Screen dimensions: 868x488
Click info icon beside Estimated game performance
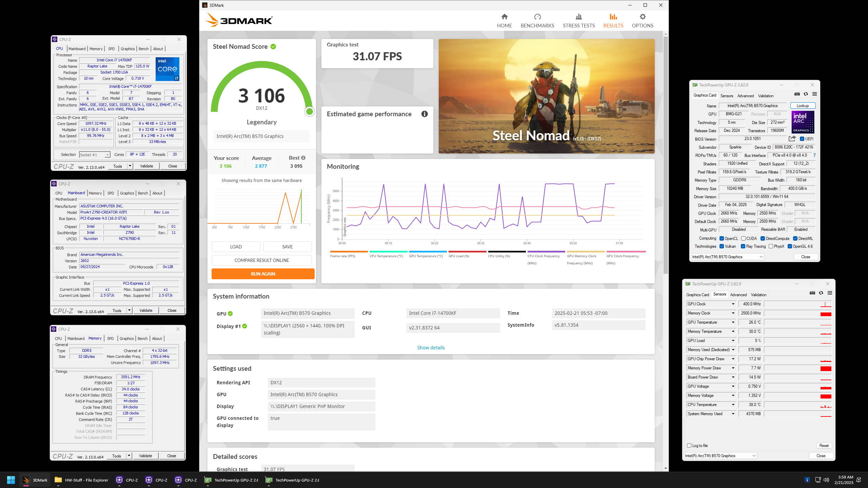pyautogui.click(x=425, y=114)
